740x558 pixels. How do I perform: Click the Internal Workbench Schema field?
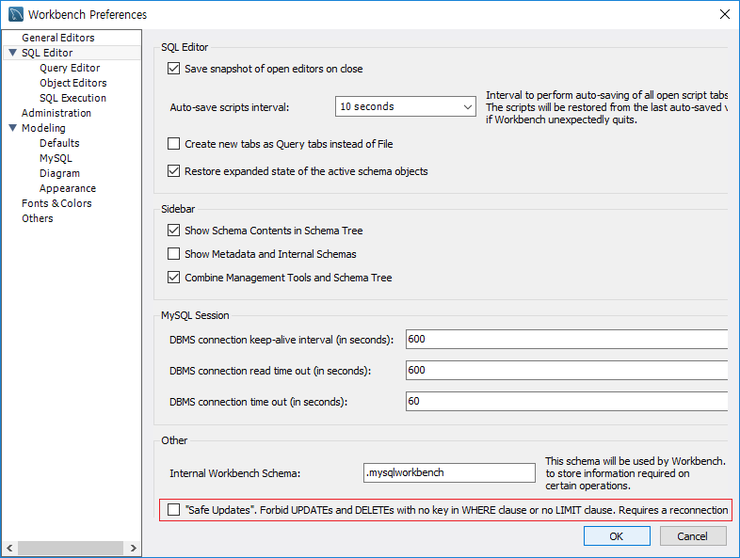click(449, 473)
